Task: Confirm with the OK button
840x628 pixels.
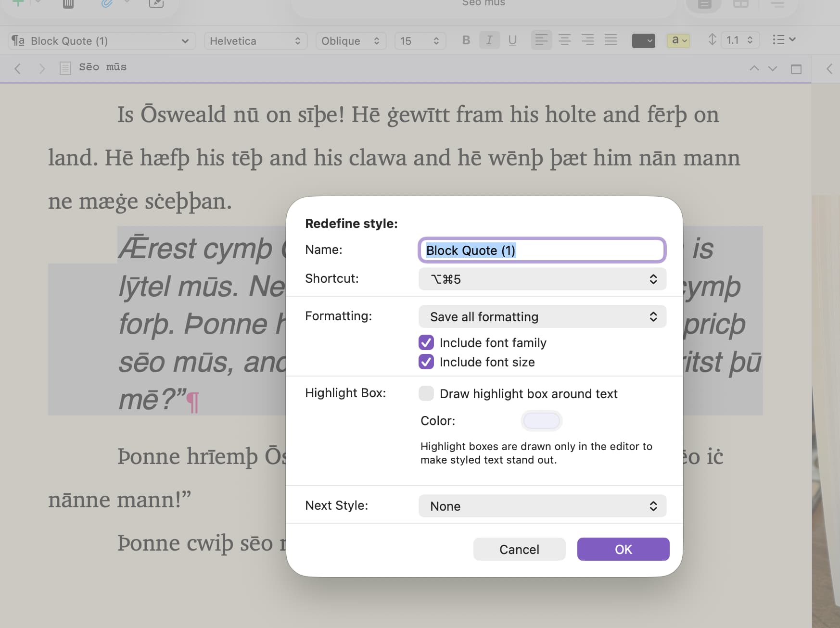Action: click(623, 549)
